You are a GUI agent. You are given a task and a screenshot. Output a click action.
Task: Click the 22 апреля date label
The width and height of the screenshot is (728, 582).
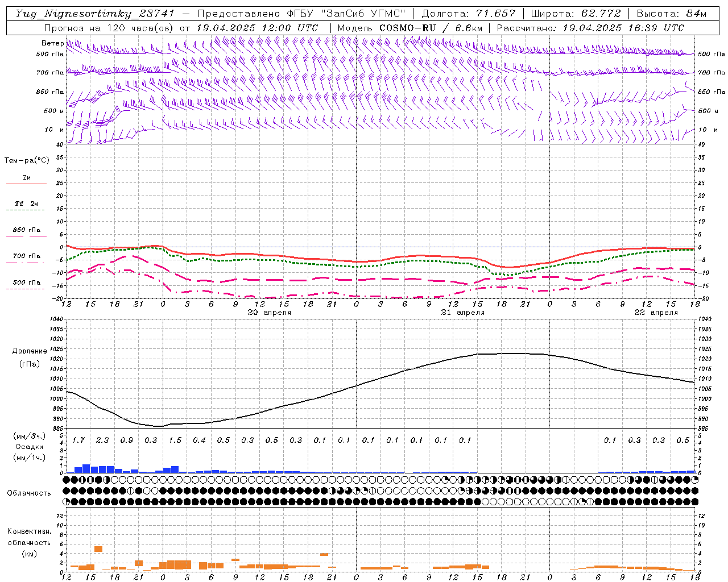[656, 313]
